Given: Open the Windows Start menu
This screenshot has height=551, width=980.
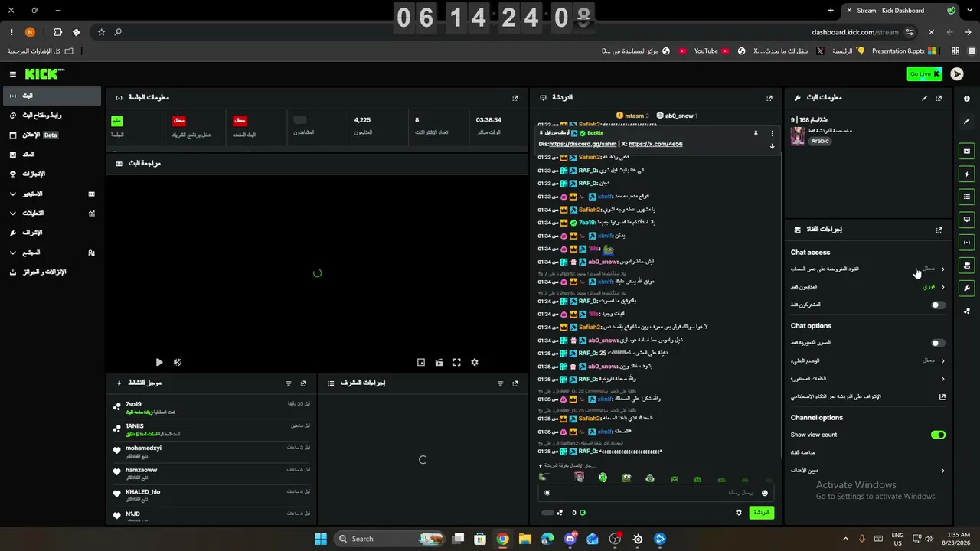Looking at the screenshot, I should point(321,539).
